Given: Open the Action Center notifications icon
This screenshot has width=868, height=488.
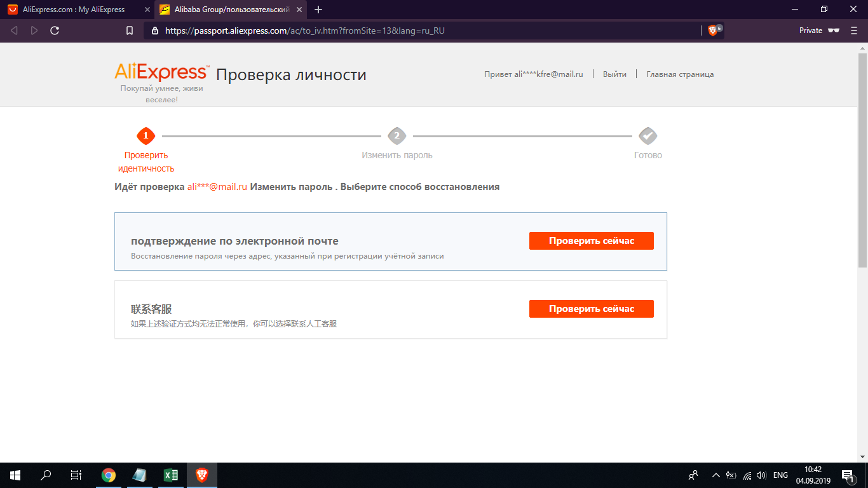Looking at the screenshot, I should (x=848, y=475).
